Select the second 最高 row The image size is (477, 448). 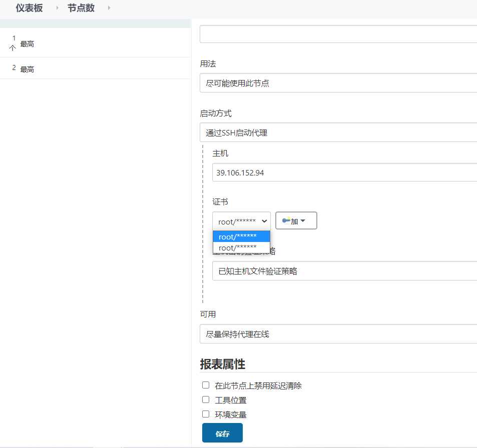(x=95, y=68)
